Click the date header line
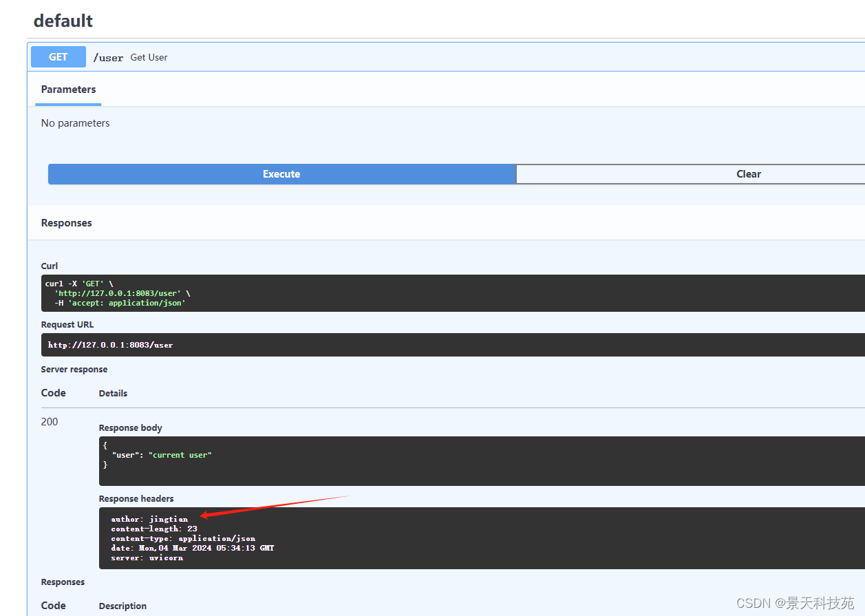The width and height of the screenshot is (865, 616). tap(193, 548)
